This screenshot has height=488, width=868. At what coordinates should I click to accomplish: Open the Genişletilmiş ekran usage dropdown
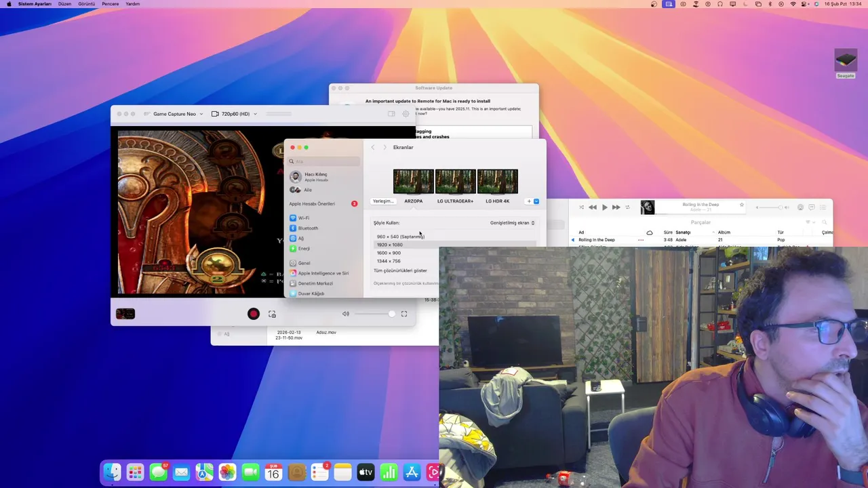click(x=513, y=223)
